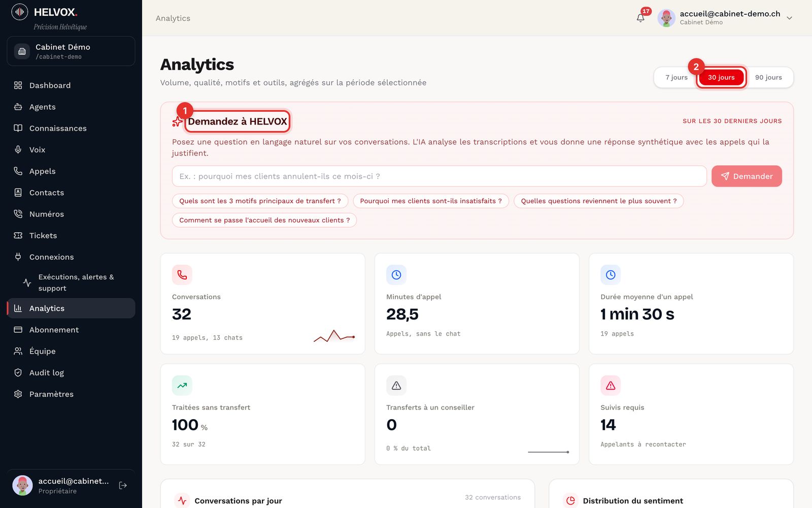The image size is (812, 508).
Task: Click the "14" value under Suivis requis
Action: click(x=608, y=425)
